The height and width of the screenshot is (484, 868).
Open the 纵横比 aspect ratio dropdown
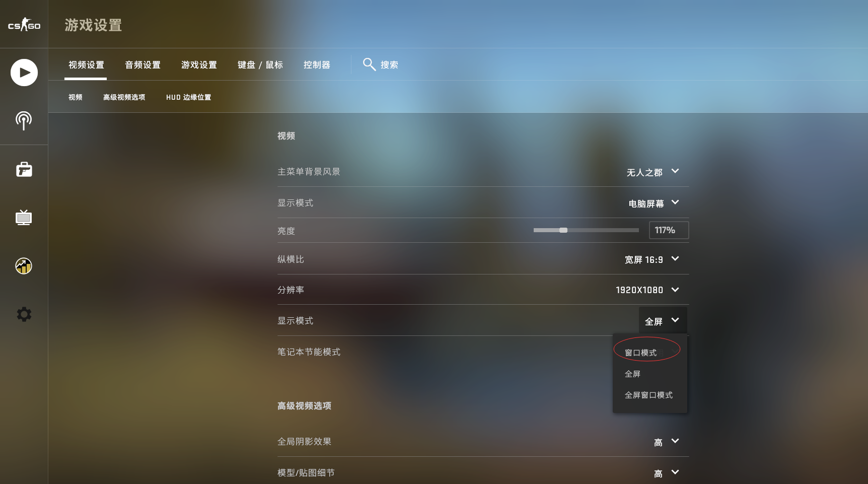(x=652, y=259)
